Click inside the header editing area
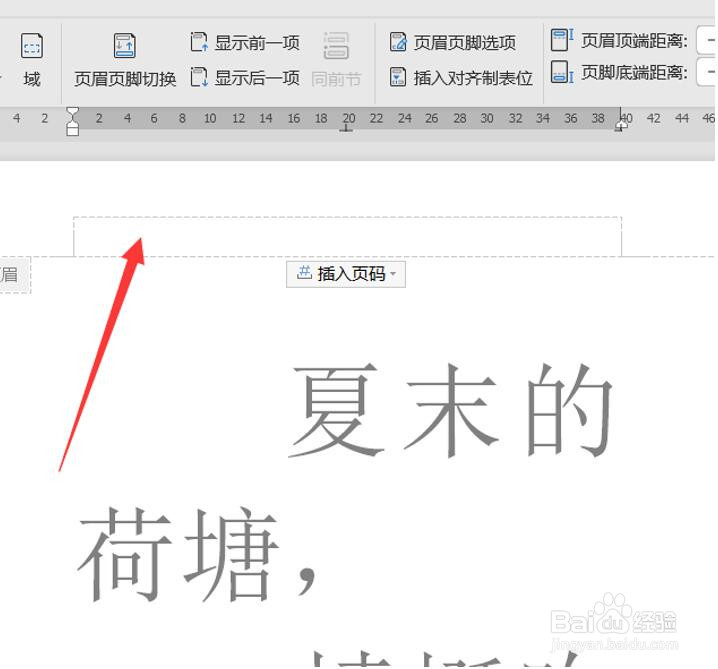Viewport: 718px width, 669px height. click(x=347, y=237)
